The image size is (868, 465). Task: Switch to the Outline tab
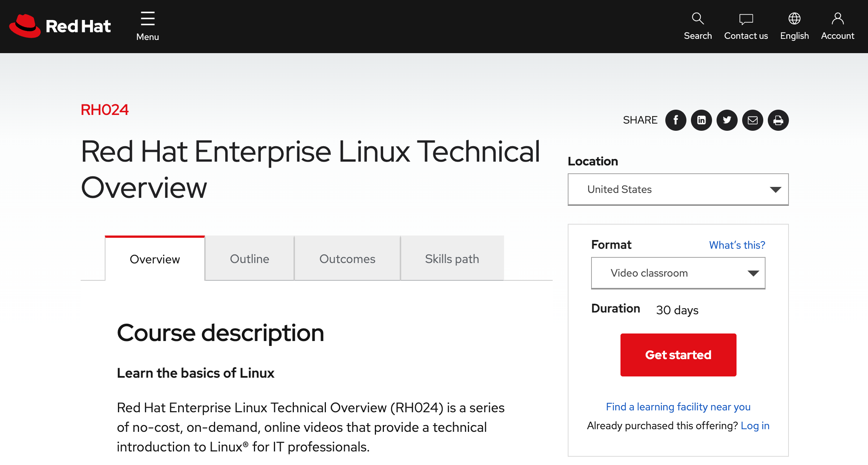coord(249,259)
